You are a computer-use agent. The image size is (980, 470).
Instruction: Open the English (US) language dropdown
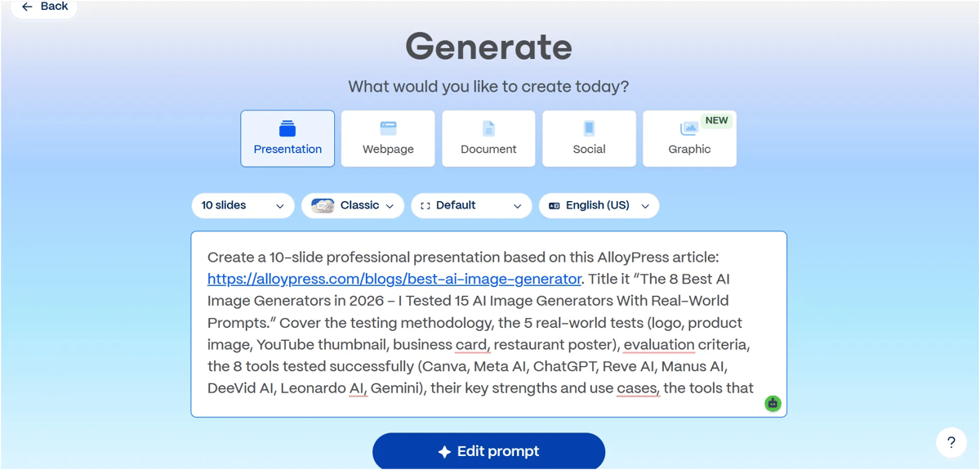pyautogui.click(x=599, y=206)
